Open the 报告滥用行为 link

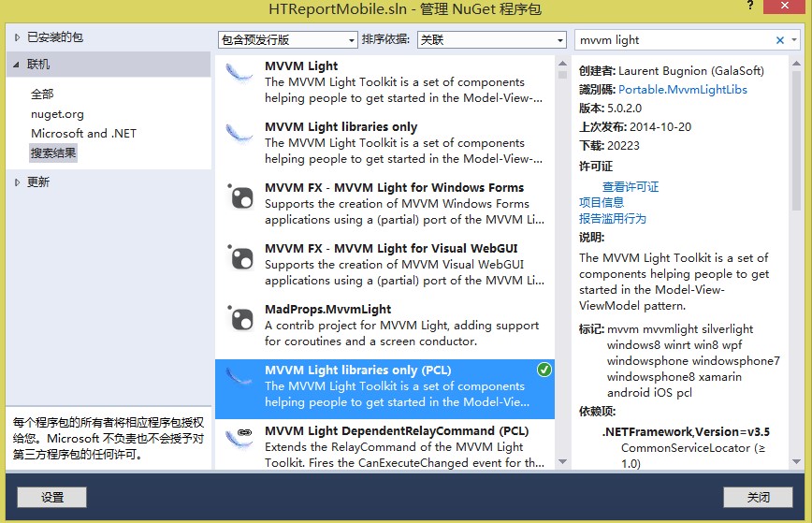click(613, 219)
